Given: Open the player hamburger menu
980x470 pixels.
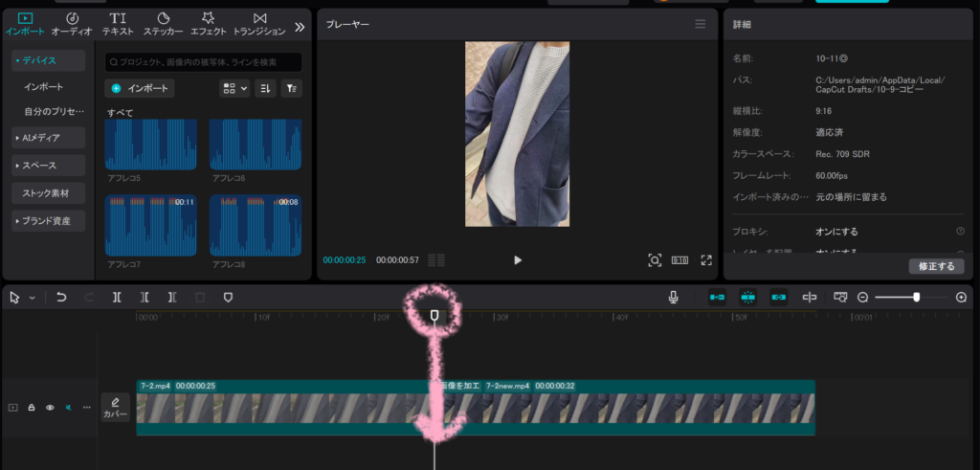Looking at the screenshot, I should (700, 24).
